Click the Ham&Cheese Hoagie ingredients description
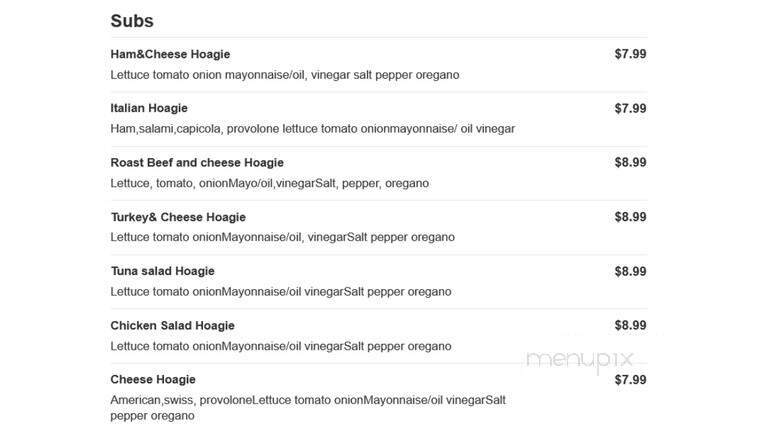Image resolution: width=759 pixels, height=442 pixels. 285,75
